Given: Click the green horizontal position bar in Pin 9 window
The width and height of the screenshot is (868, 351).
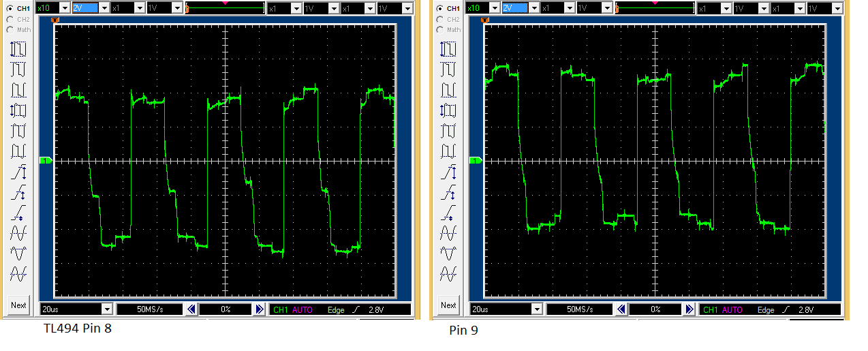Looking at the screenshot, I should coord(655,9).
